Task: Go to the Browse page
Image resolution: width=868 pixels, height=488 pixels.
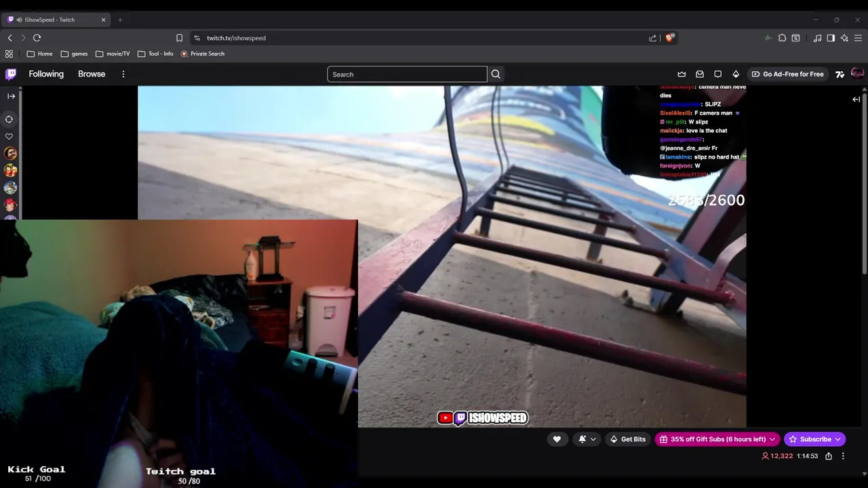Action: 92,74
